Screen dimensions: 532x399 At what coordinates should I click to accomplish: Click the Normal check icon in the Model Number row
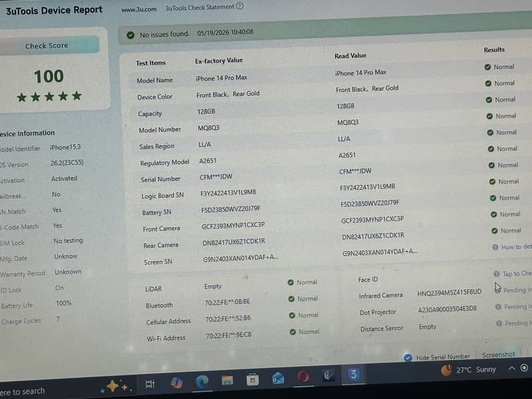[x=489, y=116]
